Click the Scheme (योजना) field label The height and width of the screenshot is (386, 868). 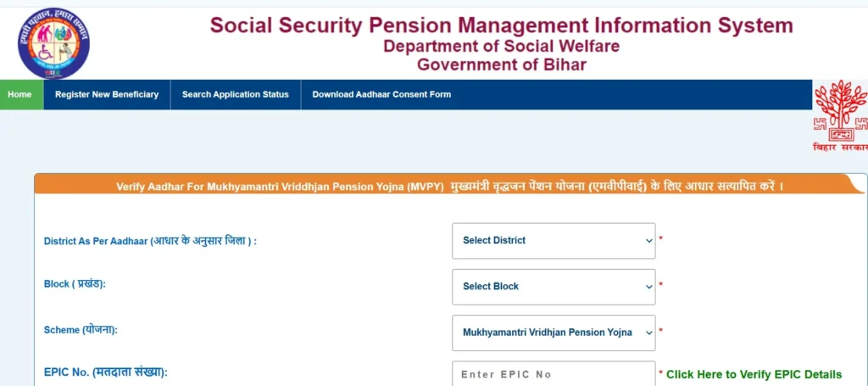point(81,330)
